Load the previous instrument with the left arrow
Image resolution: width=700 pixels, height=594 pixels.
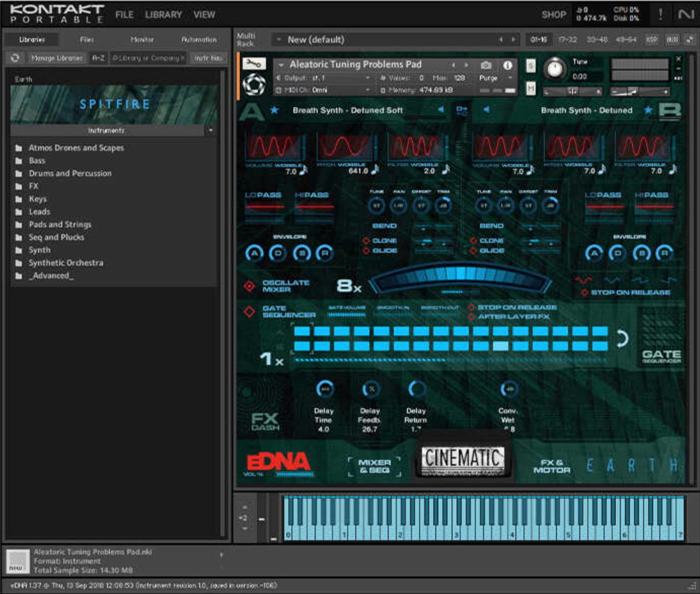454,65
